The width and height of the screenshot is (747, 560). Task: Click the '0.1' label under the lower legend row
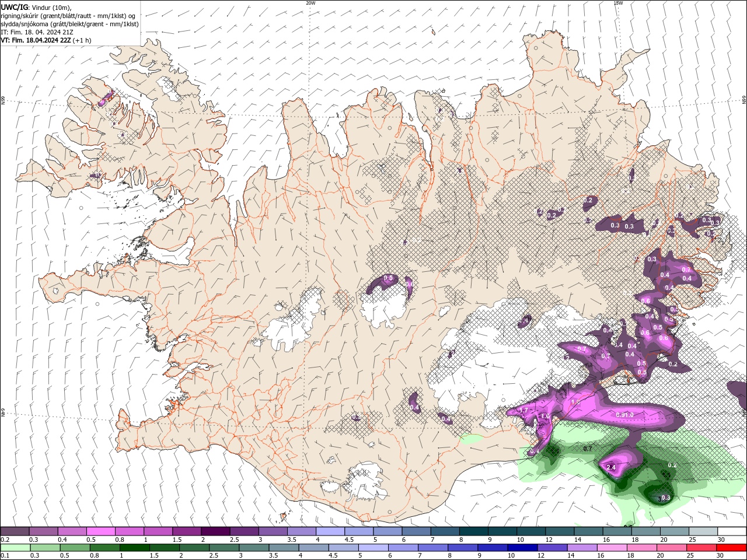pos(5,556)
